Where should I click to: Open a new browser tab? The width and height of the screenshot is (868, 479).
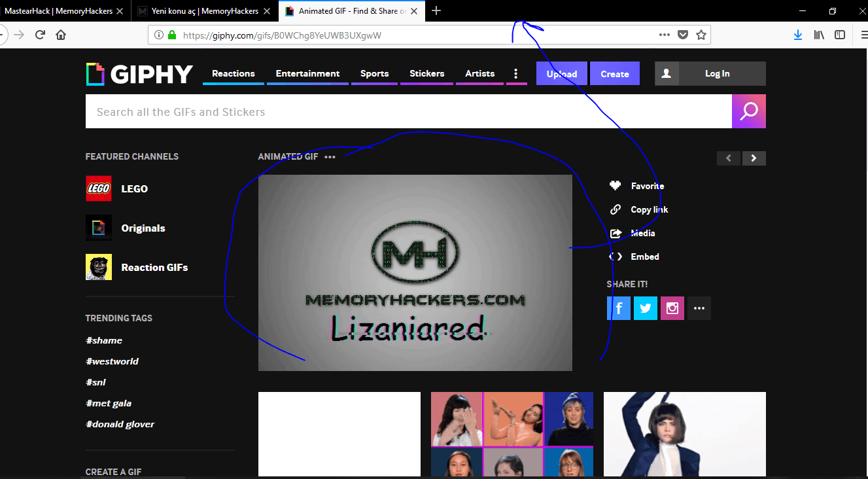436,11
